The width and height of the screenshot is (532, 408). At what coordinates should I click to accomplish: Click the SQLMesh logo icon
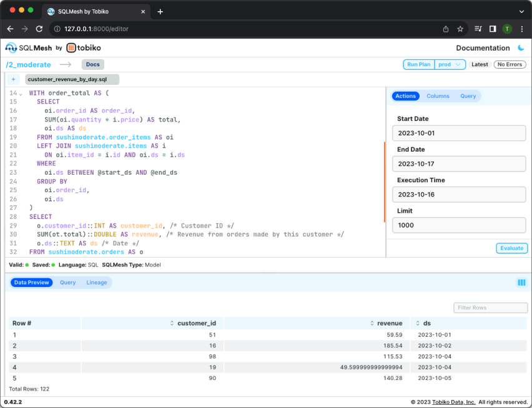pos(11,48)
